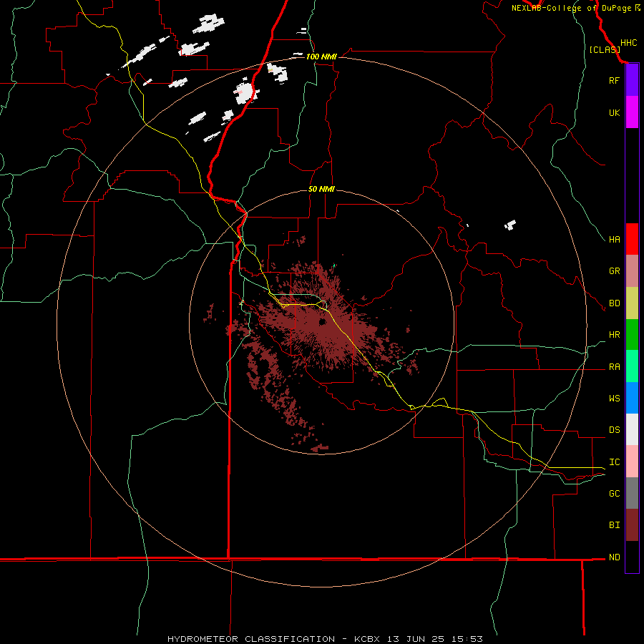Click the "GR" legend label

[x=614, y=271]
